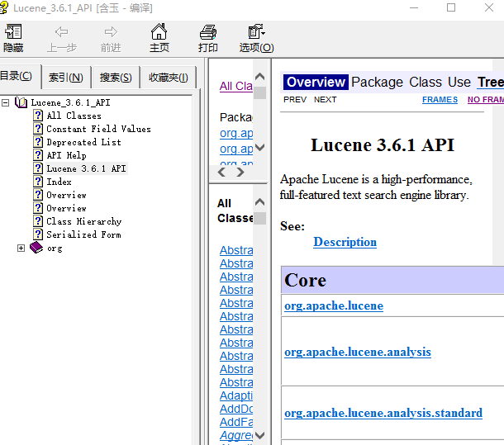Select Deprecated List in contents tree

tap(83, 142)
